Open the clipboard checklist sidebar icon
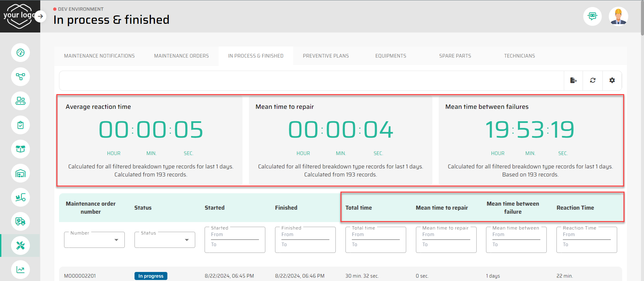The width and height of the screenshot is (644, 281). coord(20,125)
